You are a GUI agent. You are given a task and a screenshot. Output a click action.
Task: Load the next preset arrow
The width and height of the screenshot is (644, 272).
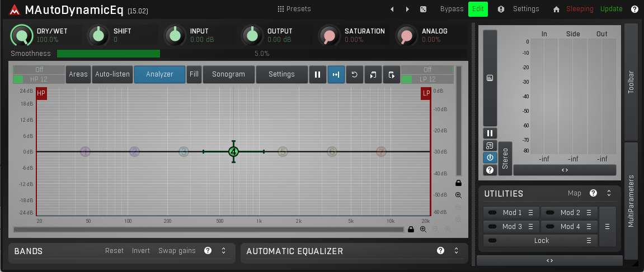(407, 9)
